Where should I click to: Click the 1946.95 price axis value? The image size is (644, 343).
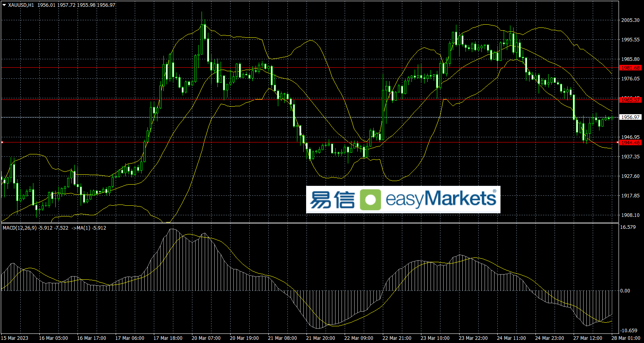coord(630,137)
